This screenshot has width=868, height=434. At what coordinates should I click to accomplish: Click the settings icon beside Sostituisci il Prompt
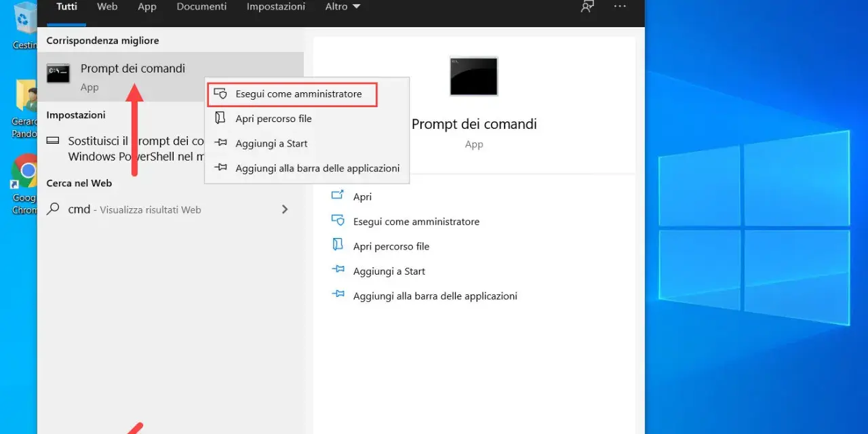(x=53, y=140)
